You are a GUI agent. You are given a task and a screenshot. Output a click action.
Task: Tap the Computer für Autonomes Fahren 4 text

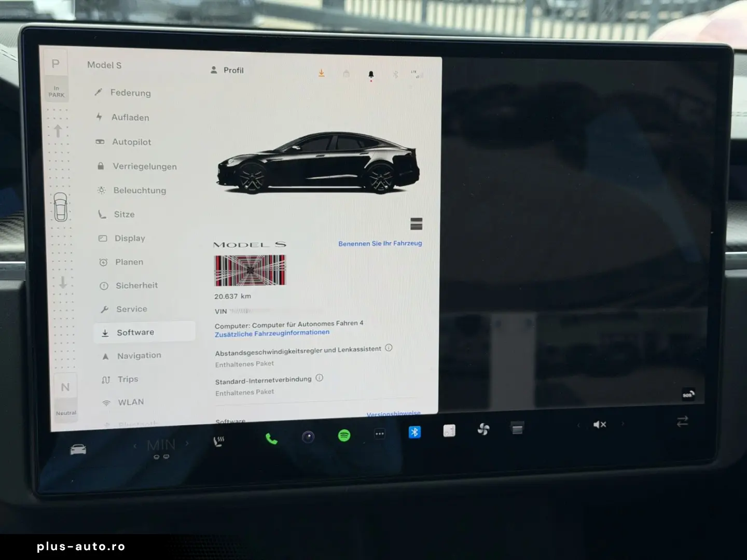point(289,325)
